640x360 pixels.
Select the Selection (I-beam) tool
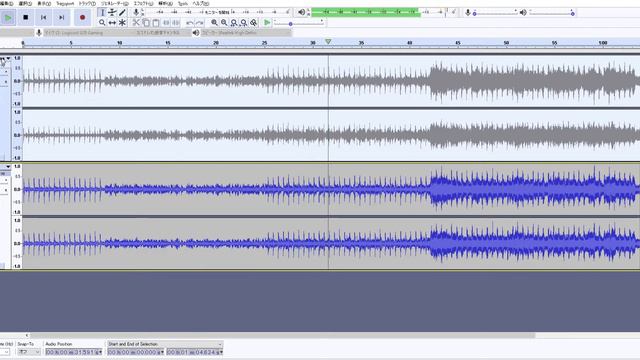pyautogui.click(x=102, y=13)
